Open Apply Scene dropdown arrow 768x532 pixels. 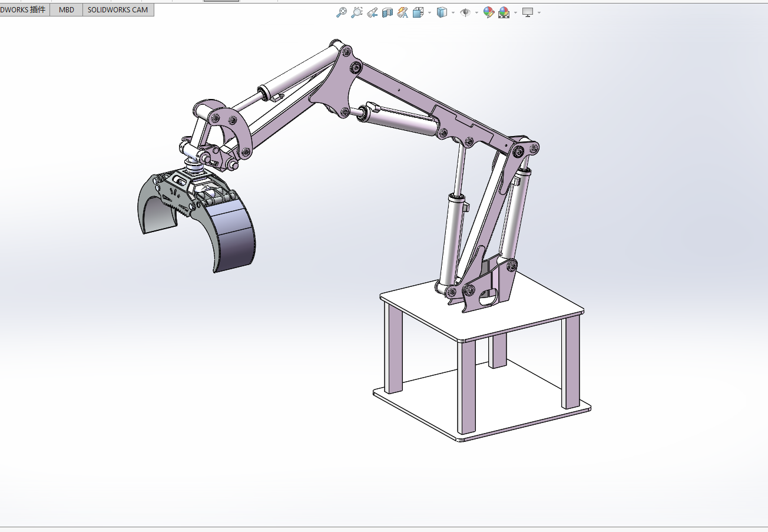(515, 12)
